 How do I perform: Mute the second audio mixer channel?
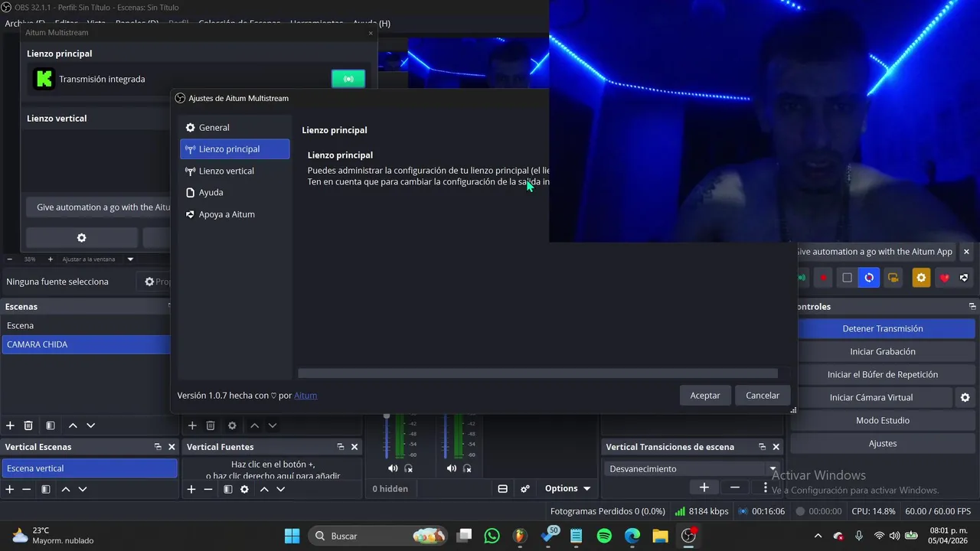[452, 468]
